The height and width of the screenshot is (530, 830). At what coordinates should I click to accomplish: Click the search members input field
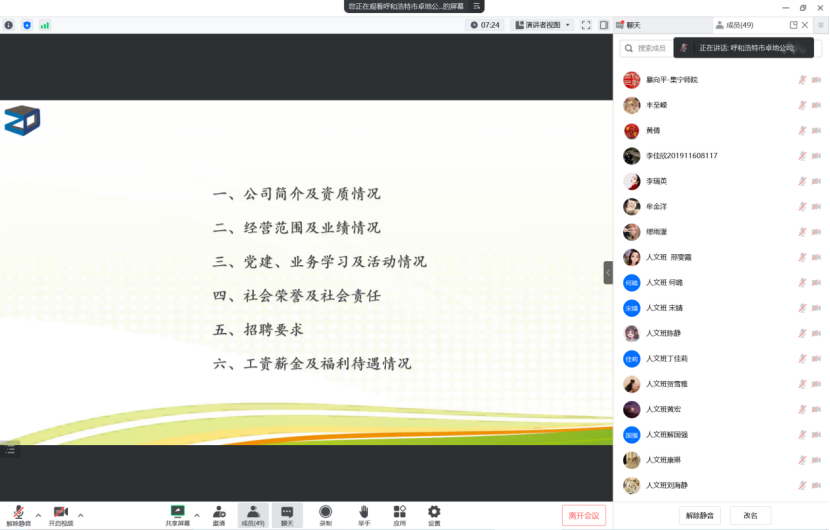tap(652, 48)
